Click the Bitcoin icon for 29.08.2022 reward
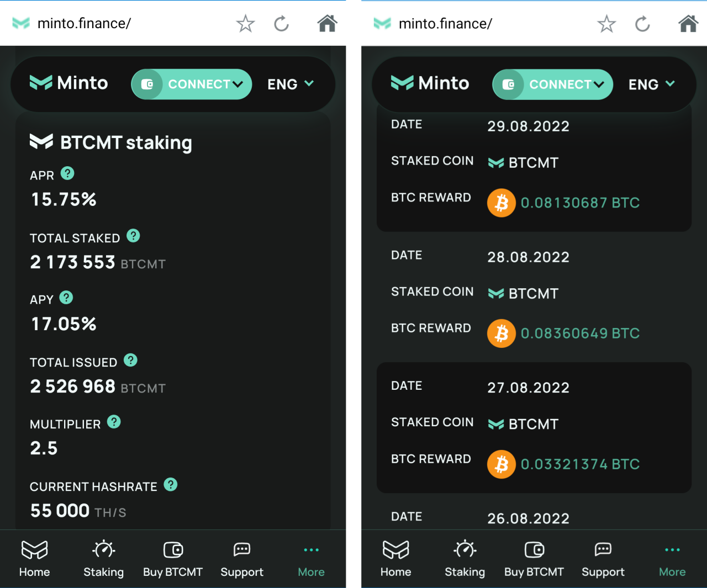 click(502, 203)
